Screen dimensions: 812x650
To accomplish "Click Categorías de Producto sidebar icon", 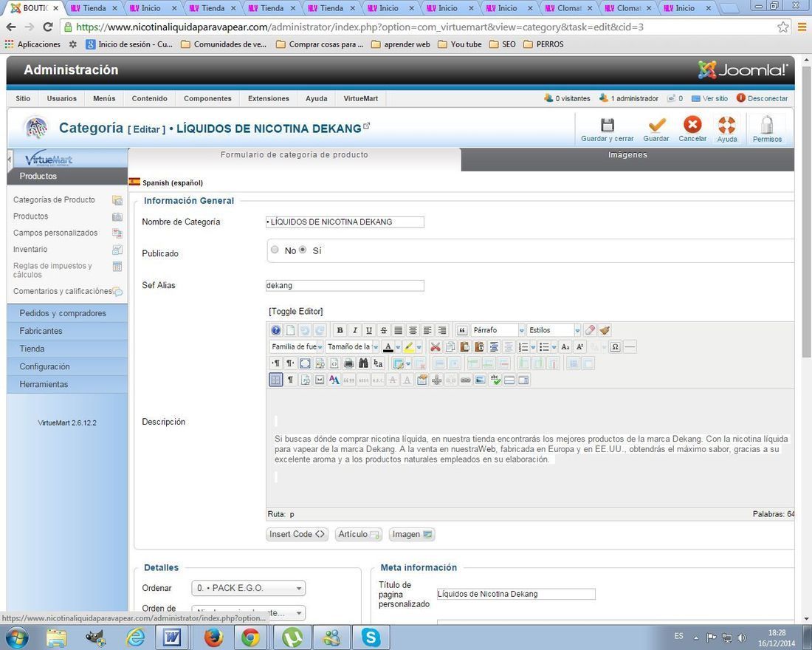I will click(x=117, y=200).
